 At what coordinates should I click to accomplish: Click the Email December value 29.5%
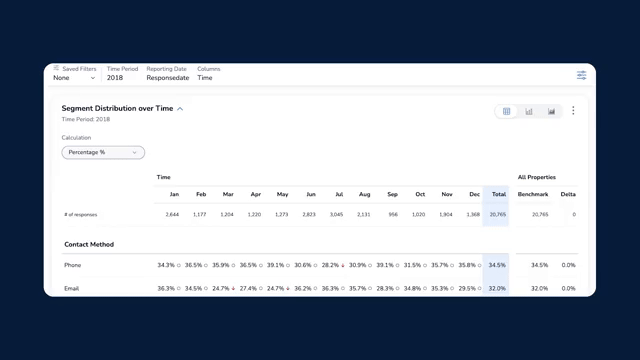pyautogui.click(x=467, y=289)
